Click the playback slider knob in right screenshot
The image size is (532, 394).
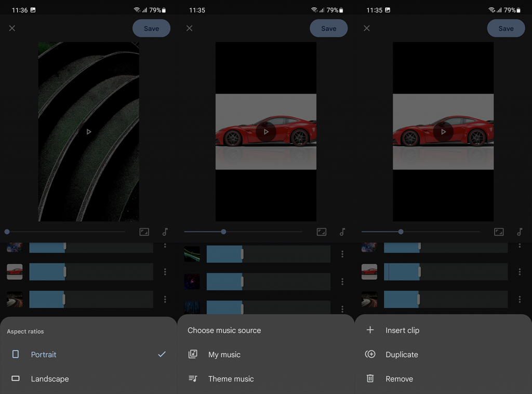tap(401, 232)
